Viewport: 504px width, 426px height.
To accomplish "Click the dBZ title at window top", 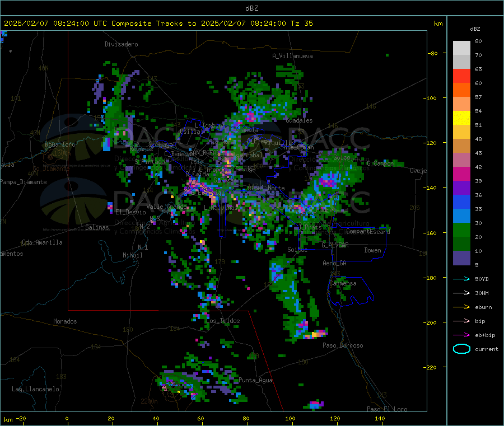I will click(251, 8).
